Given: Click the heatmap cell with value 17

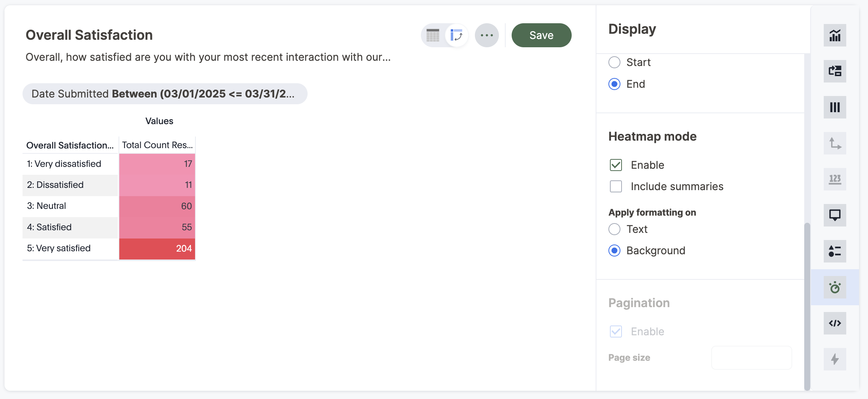Looking at the screenshot, I should (x=157, y=164).
